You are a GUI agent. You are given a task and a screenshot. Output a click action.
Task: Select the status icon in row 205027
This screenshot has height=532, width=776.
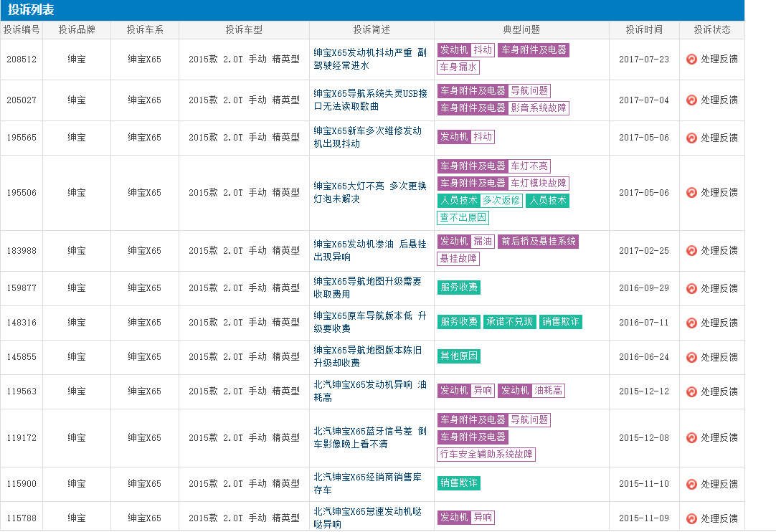691,100
